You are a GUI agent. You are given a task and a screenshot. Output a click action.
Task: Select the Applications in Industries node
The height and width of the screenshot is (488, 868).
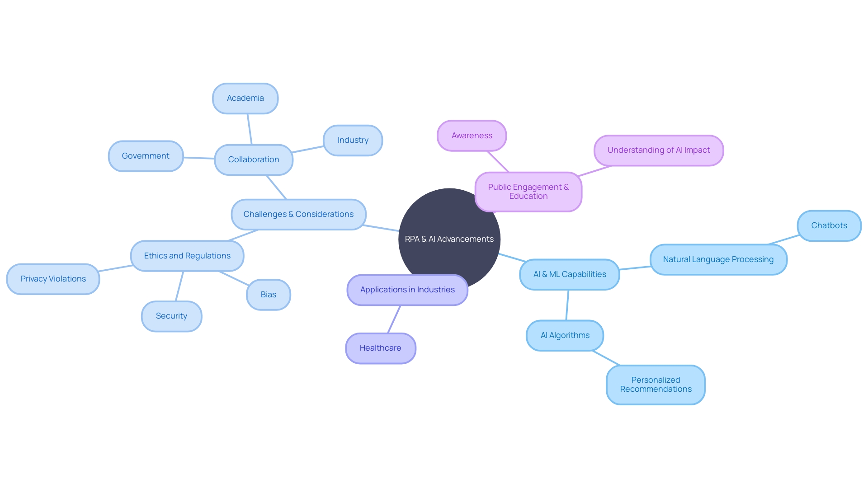[408, 288]
